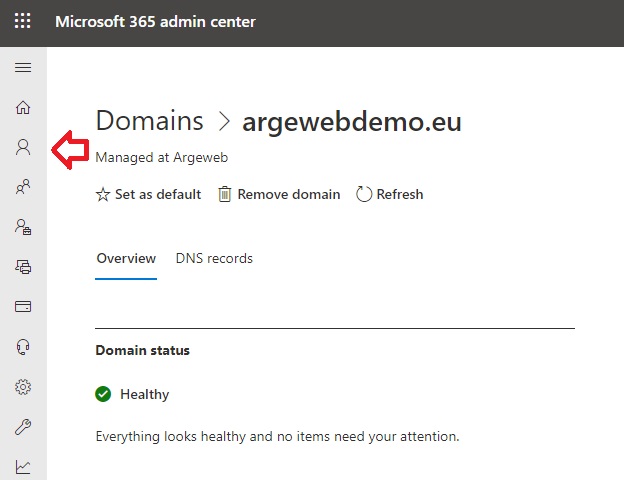Open Reports chart icon in sidebar
This screenshot has width=624, height=480.
click(x=23, y=466)
